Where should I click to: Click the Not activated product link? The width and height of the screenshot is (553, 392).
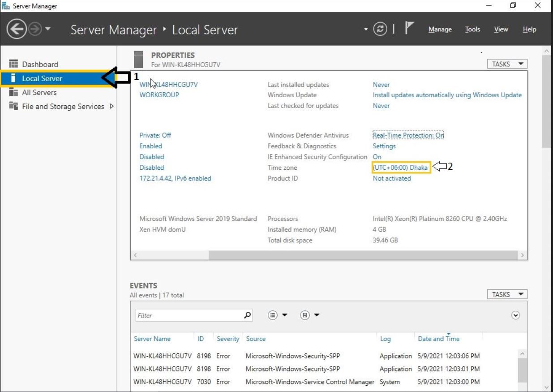point(392,178)
